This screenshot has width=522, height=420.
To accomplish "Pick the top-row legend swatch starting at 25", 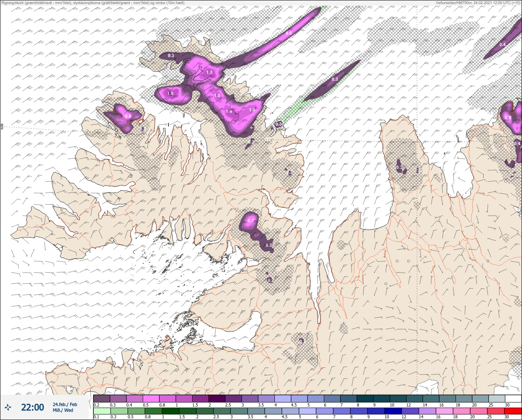I will pos(496,398).
